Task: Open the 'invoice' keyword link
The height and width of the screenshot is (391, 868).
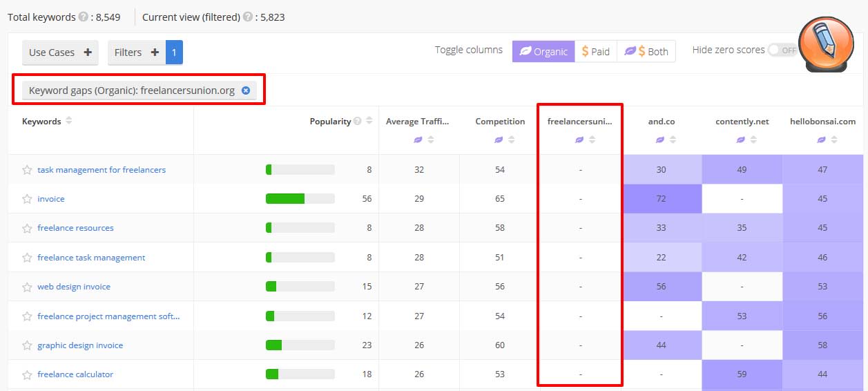Action: [x=51, y=199]
